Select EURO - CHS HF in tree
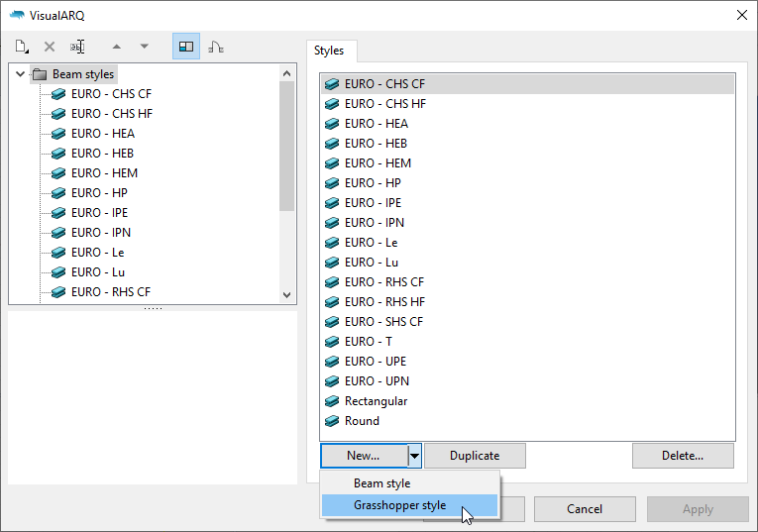The image size is (758, 532). click(x=112, y=114)
